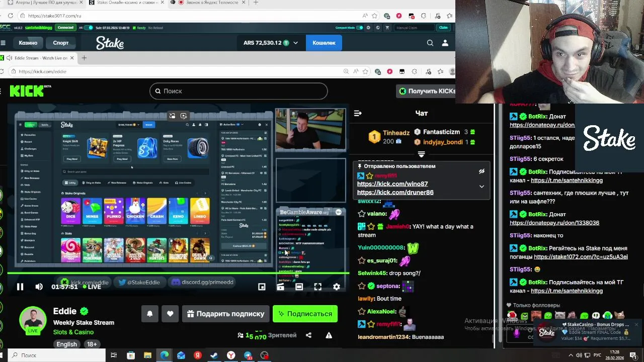Close the StakeCasino Bonus Drops notification
Screen dimensions: 644x362
(636, 325)
